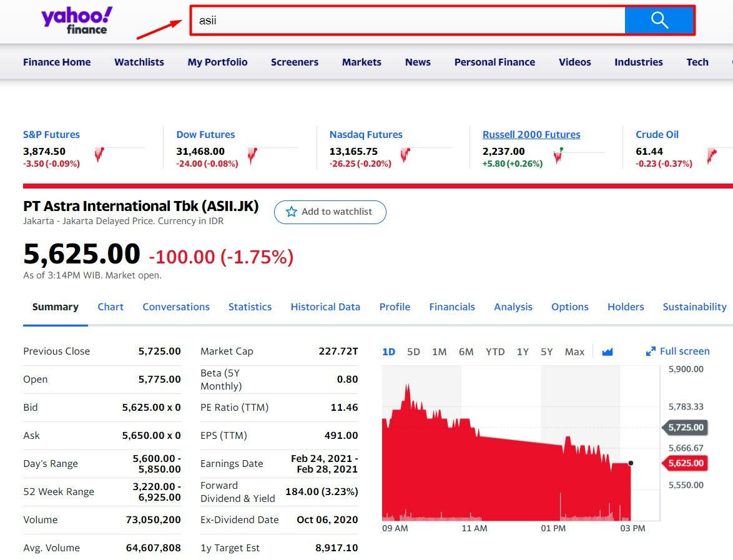Screen dimensions: 733x560
Task: Click the black dot at chart's latest price
Action: [x=631, y=463]
